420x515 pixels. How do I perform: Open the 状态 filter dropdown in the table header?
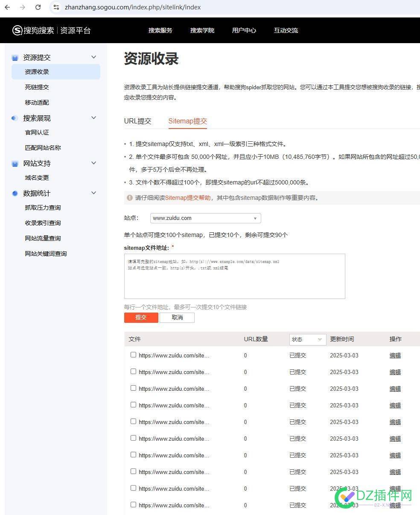[307, 339]
